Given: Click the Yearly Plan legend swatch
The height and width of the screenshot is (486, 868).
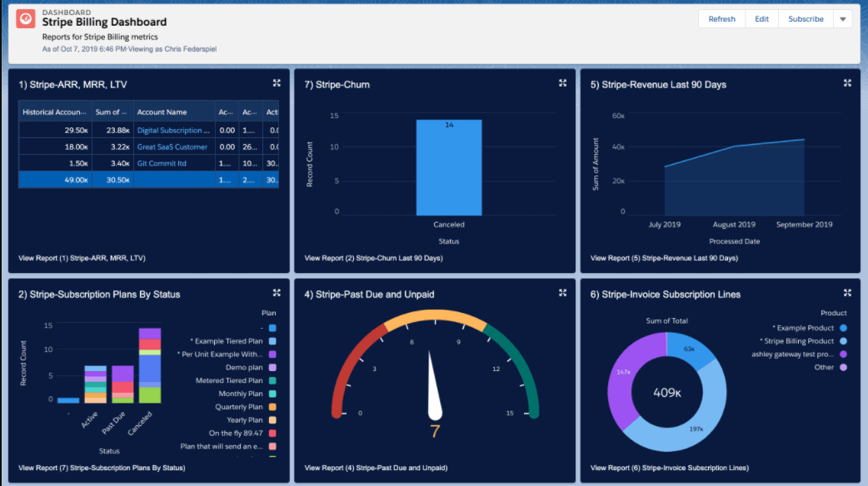Looking at the screenshot, I should tap(272, 420).
